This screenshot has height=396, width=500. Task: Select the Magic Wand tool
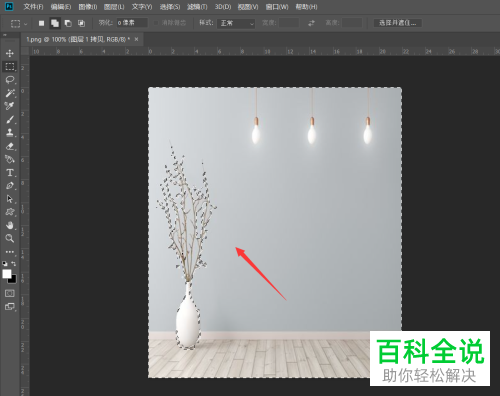(10, 93)
